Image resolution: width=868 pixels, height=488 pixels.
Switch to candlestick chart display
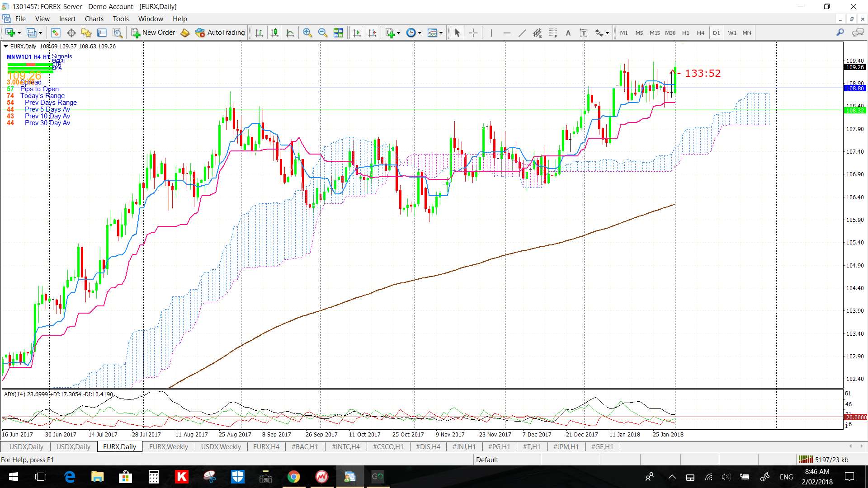274,33
